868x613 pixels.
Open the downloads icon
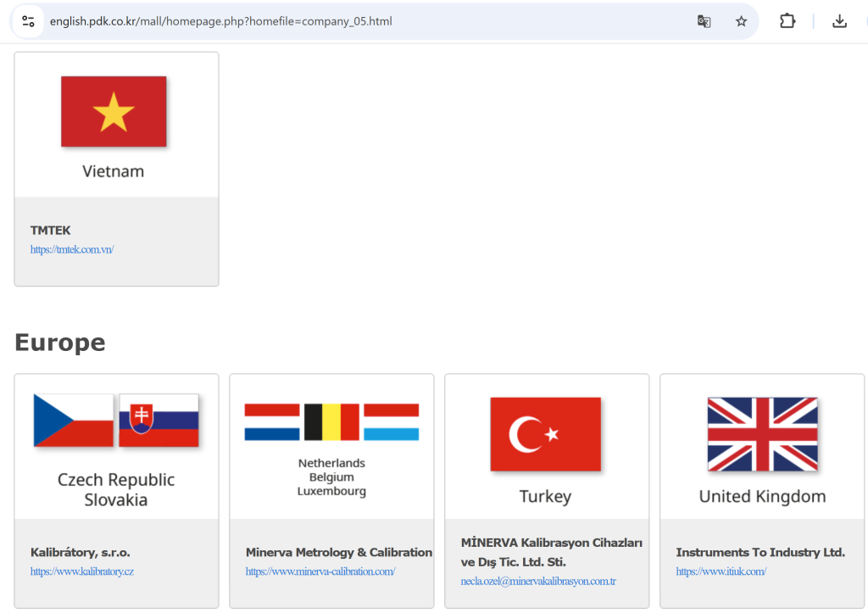[x=839, y=21]
